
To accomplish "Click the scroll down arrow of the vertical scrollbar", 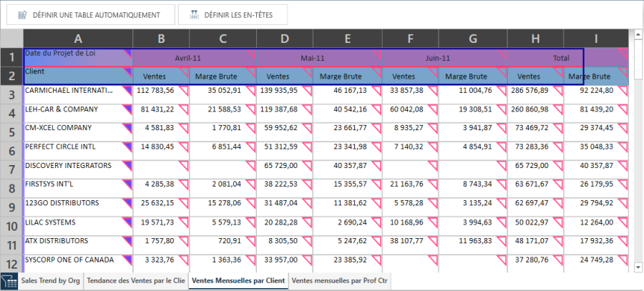I will click(x=638, y=267).
